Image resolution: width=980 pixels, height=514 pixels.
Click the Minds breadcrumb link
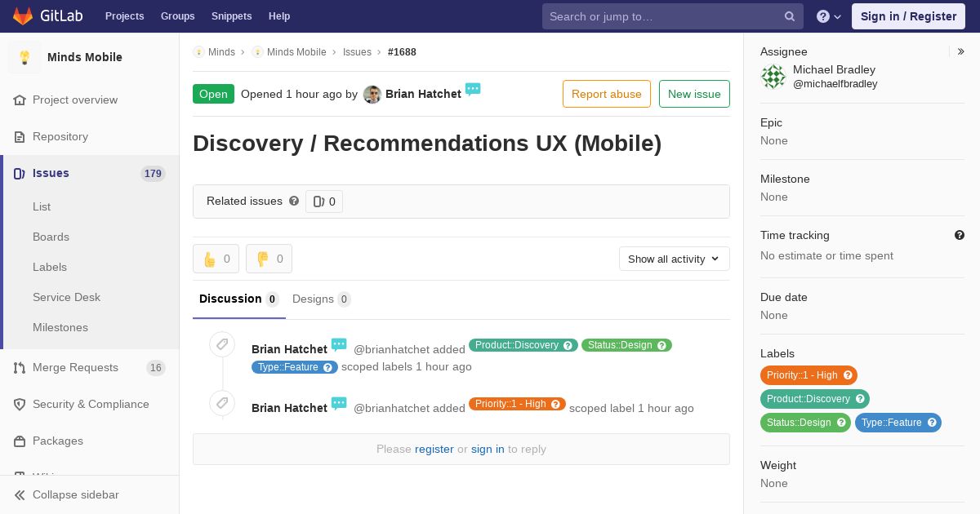point(221,52)
